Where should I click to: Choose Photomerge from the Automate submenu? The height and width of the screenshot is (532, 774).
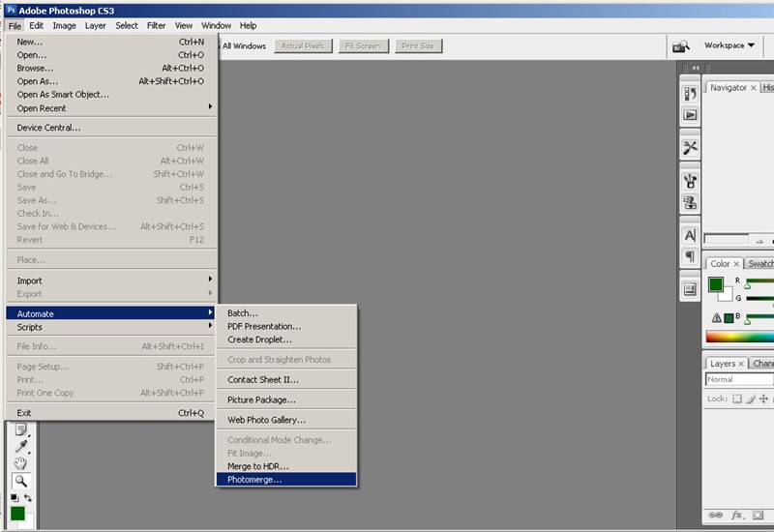(x=286, y=479)
